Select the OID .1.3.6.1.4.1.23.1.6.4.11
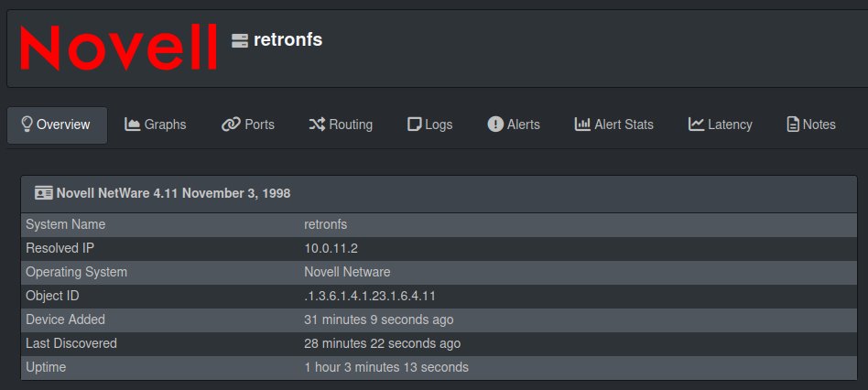This screenshot has width=868, height=390. (370, 296)
